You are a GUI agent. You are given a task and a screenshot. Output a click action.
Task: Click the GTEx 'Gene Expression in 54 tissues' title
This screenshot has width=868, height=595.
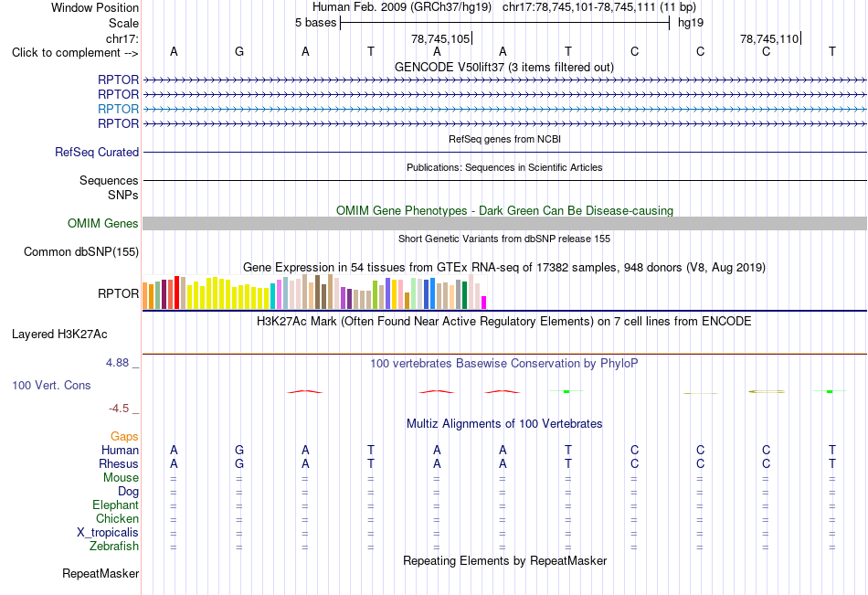tap(504, 268)
